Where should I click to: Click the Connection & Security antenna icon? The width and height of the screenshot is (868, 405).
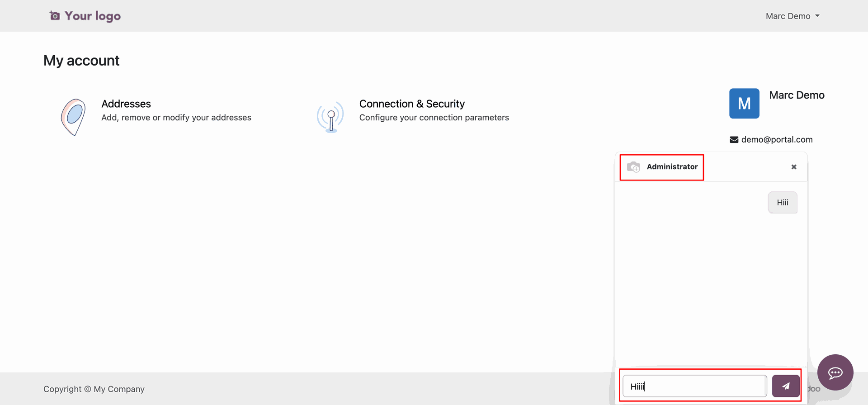click(x=330, y=117)
